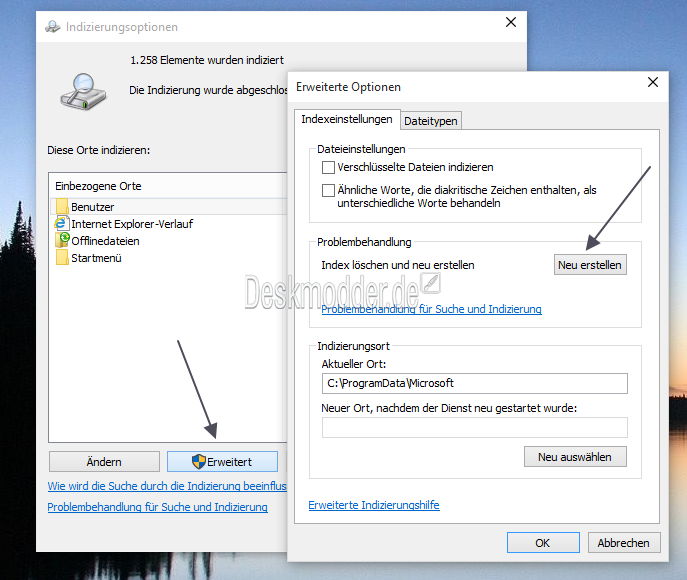687x580 pixels.
Task: Select Benutzer text in Einbezogene Orte
Action: 92,207
